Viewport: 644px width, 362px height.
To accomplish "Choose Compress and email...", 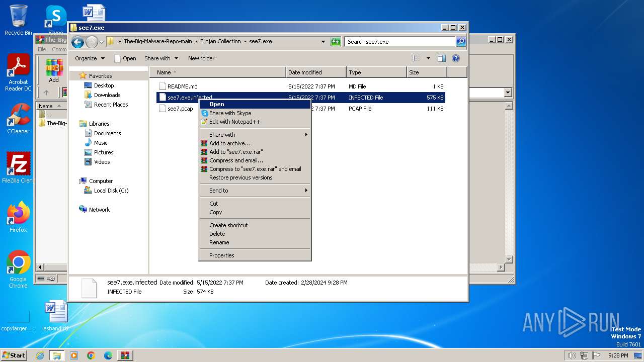I will tap(255, 160).
